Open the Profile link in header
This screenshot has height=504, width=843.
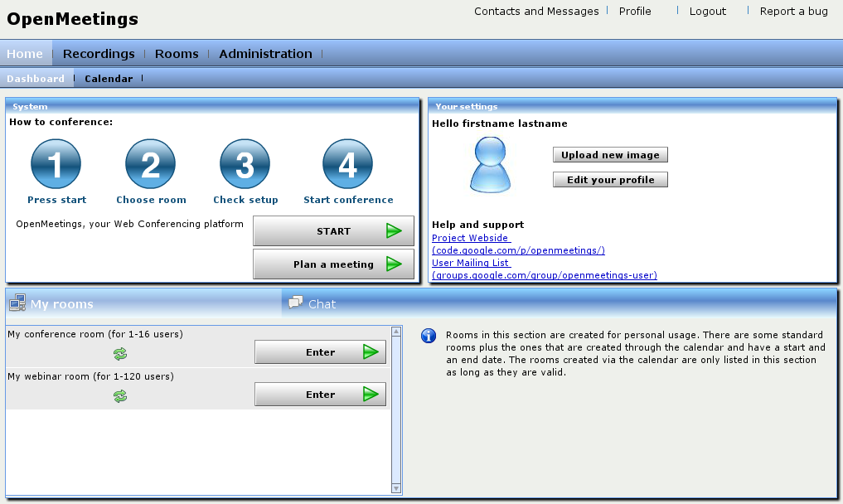click(x=635, y=12)
